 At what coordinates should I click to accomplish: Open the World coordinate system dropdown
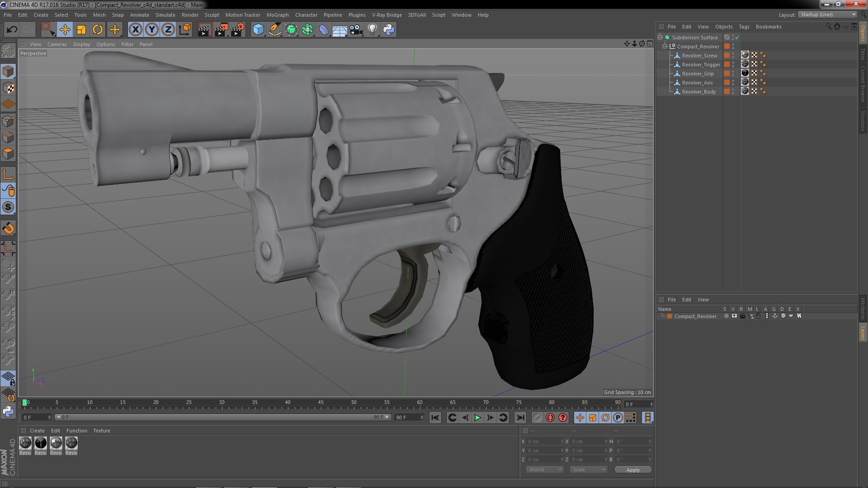(544, 469)
